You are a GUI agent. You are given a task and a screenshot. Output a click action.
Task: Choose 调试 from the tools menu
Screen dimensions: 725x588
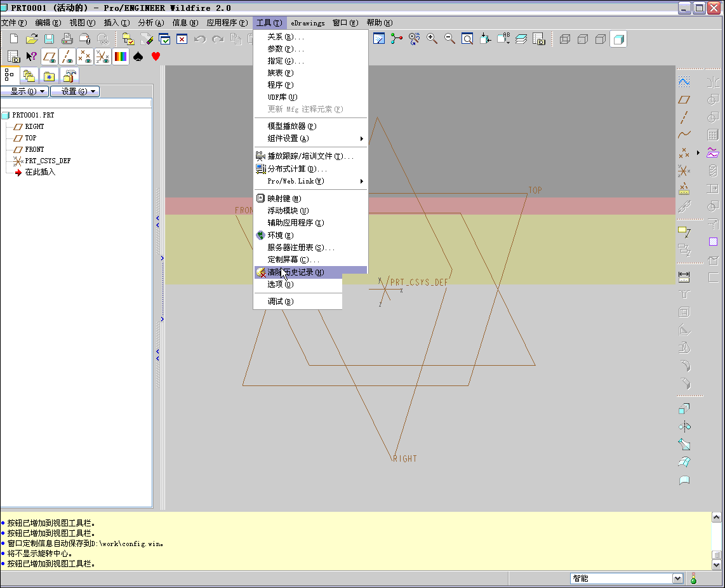pyautogui.click(x=298, y=301)
